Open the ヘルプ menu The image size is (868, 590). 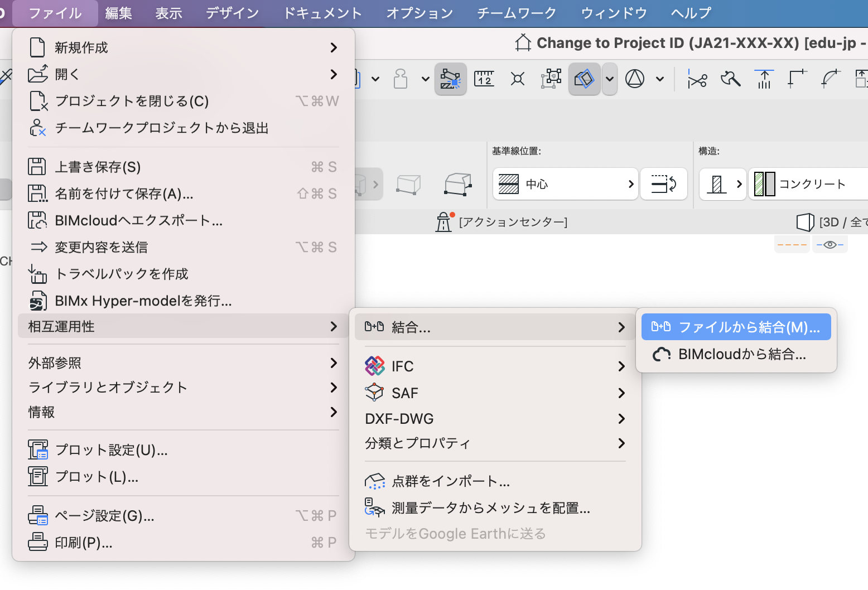tap(691, 13)
